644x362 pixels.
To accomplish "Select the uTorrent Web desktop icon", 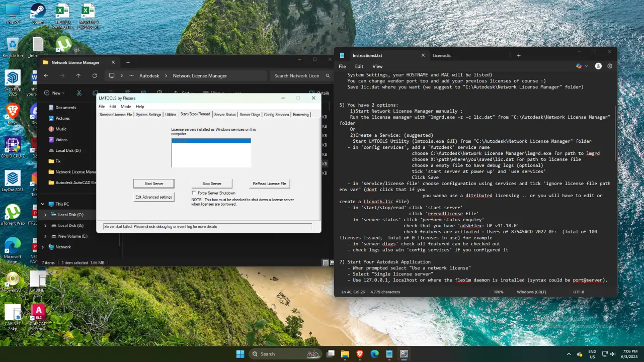I will pyautogui.click(x=13, y=215).
